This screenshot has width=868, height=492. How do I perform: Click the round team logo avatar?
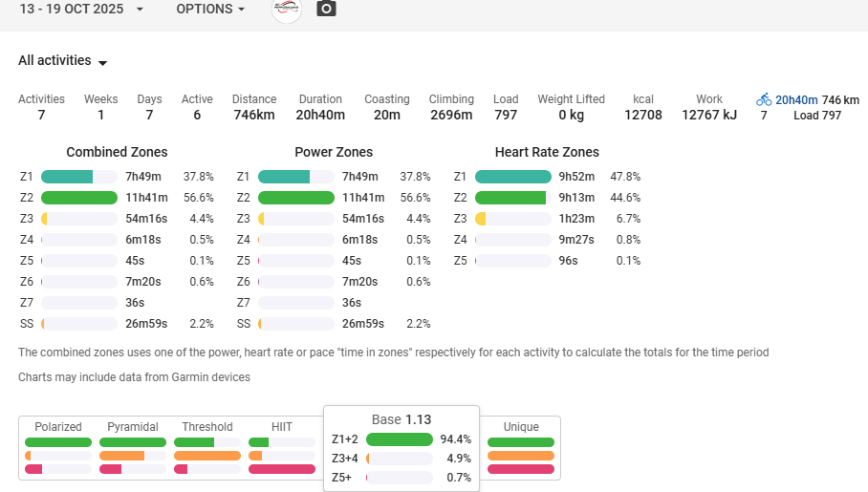pos(287,9)
